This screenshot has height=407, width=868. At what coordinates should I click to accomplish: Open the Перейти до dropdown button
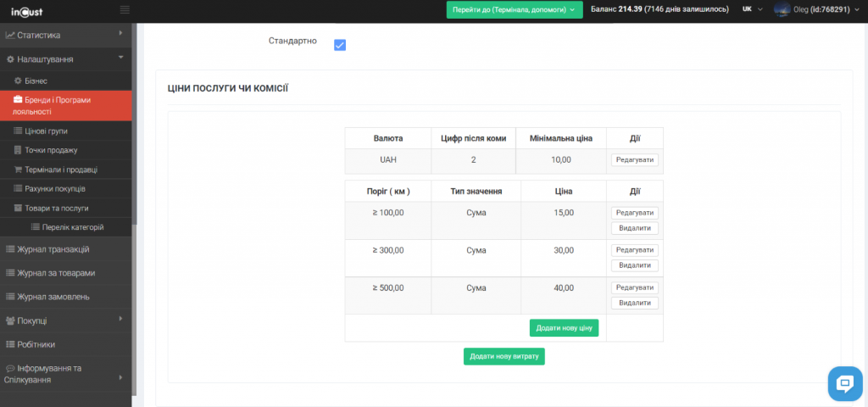tap(515, 9)
